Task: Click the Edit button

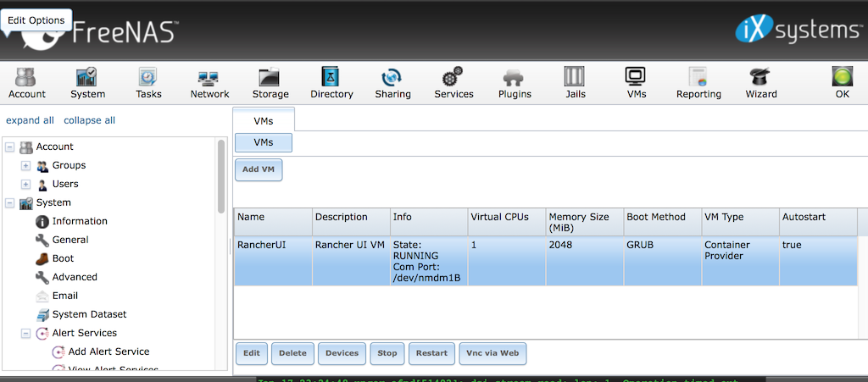Action: (x=251, y=353)
